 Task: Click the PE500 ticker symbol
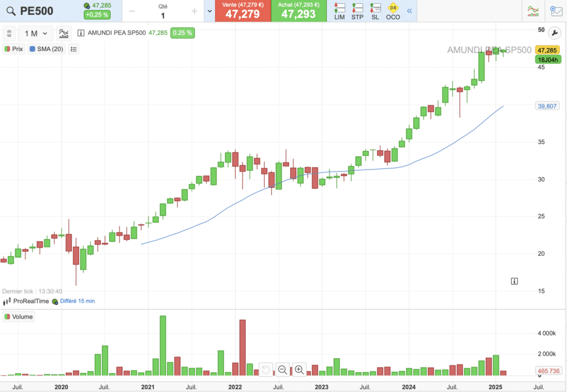pos(37,11)
